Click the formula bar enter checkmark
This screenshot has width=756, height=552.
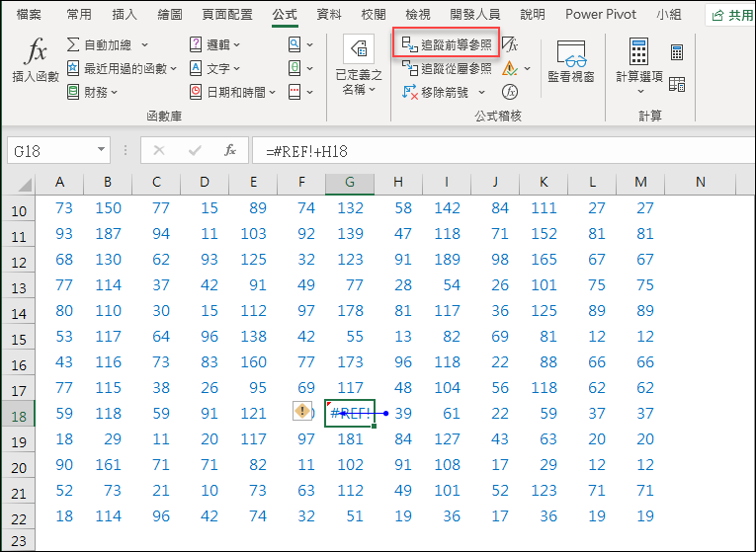click(195, 151)
